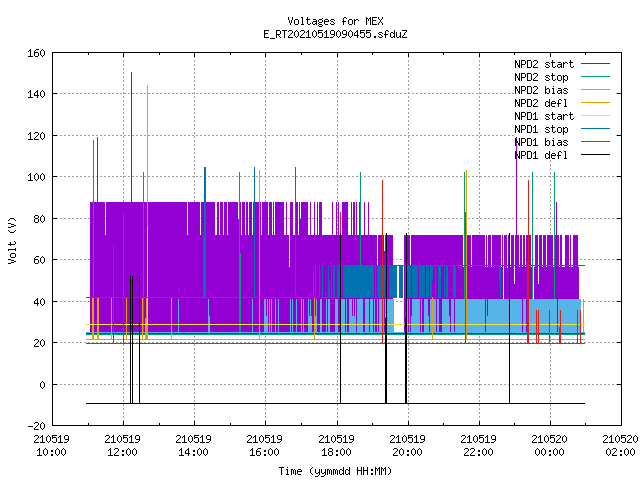Select the NPD2 stop legend entry
The width and height of the screenshot is (640, 480).
point(541,77)
